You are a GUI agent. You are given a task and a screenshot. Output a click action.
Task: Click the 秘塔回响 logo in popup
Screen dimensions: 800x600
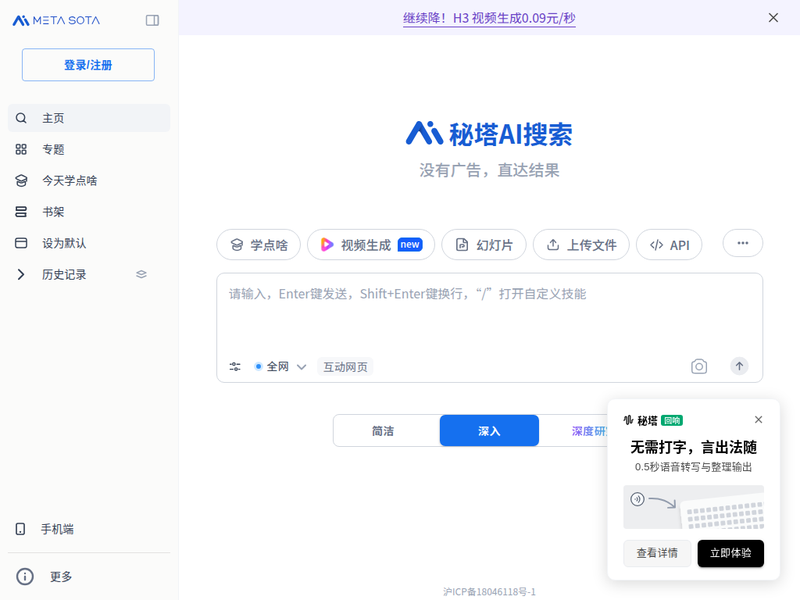click(x=653, y=420)
